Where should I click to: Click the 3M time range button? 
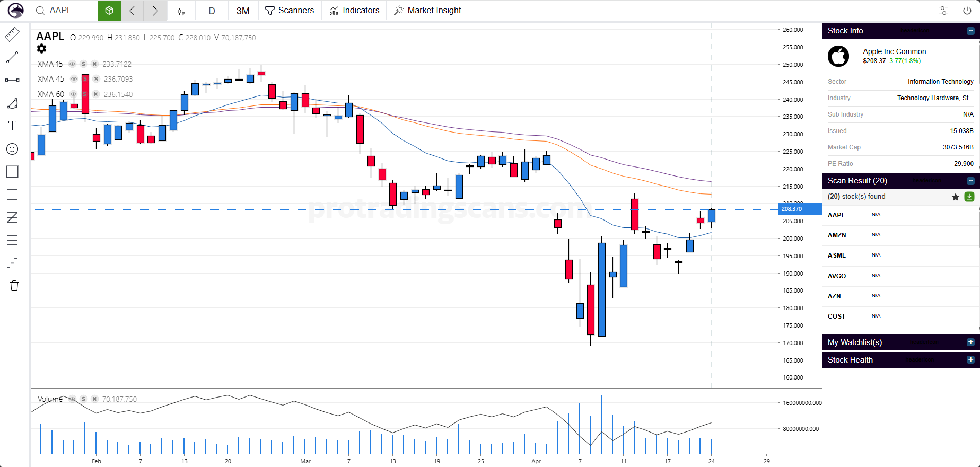[x=243, y=11]
